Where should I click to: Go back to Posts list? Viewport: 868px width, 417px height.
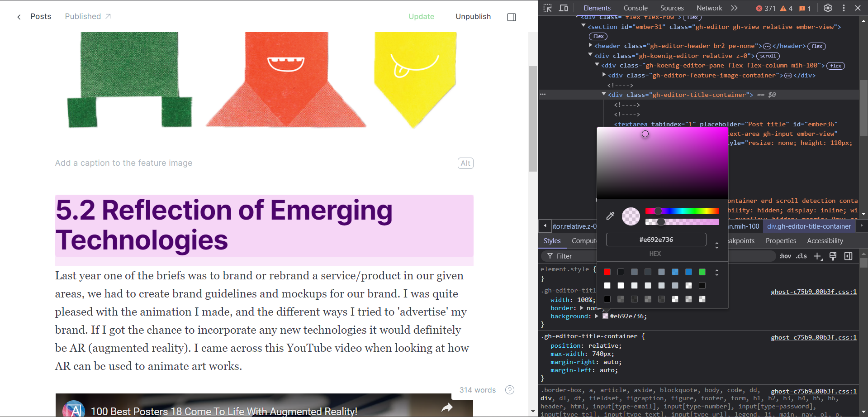[34, 16]
